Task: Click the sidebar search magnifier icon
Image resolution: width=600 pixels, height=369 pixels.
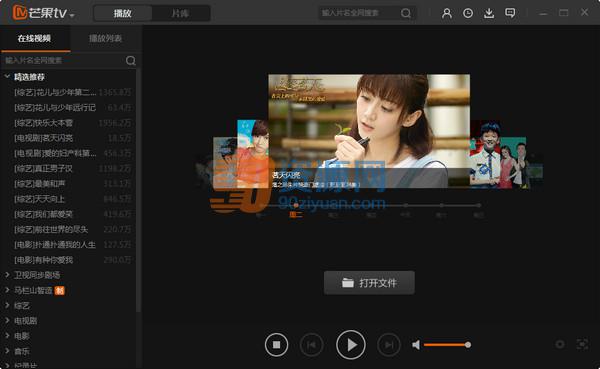Action: coord(130,60)
